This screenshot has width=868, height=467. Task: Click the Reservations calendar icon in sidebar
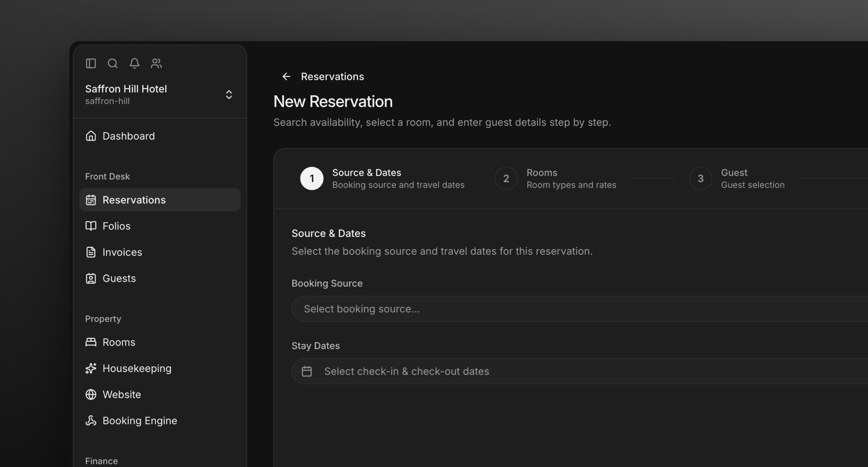91,200
